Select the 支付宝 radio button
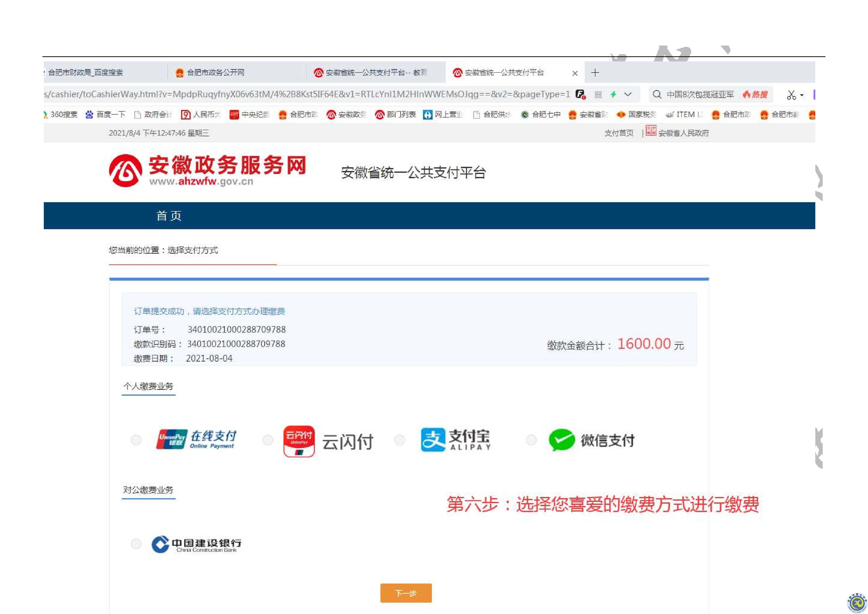The image size is (868, 614). pos(399,440)
